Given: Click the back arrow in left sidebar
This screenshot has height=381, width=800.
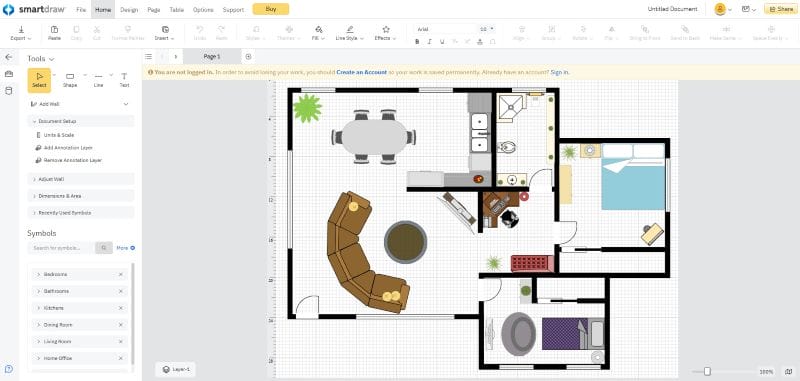Looking at the screenshot, I should pyautogui.click(x=8, y=57).
